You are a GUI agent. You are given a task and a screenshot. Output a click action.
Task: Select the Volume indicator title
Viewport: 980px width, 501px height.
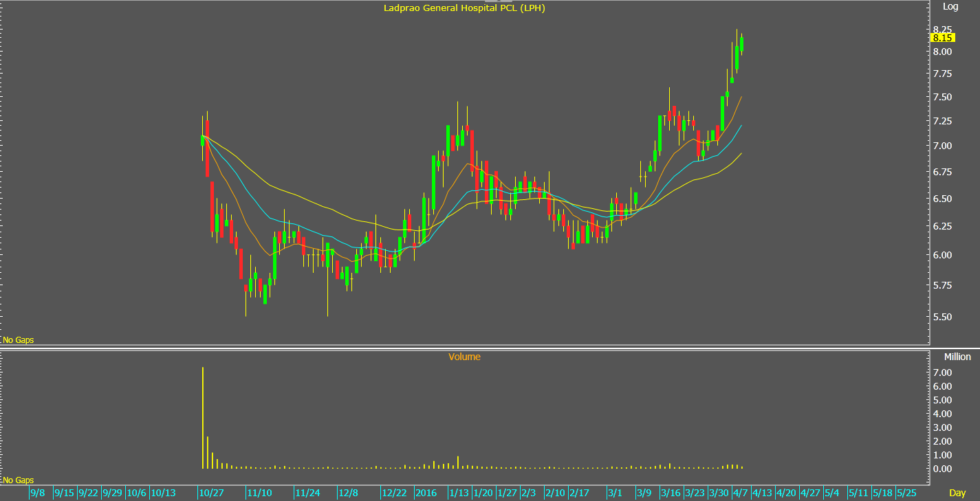(x=464, y=357)
